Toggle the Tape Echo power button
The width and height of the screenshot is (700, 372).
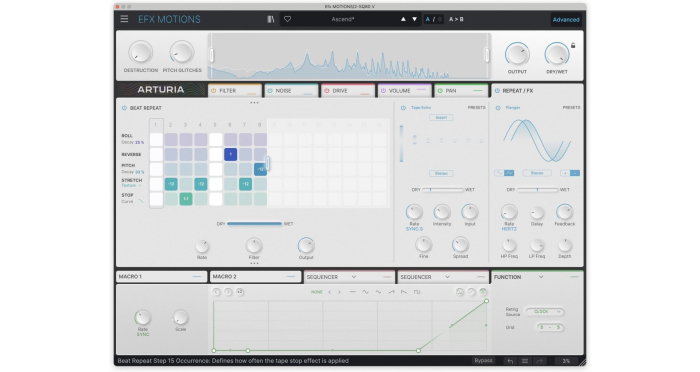coord(403,108)
